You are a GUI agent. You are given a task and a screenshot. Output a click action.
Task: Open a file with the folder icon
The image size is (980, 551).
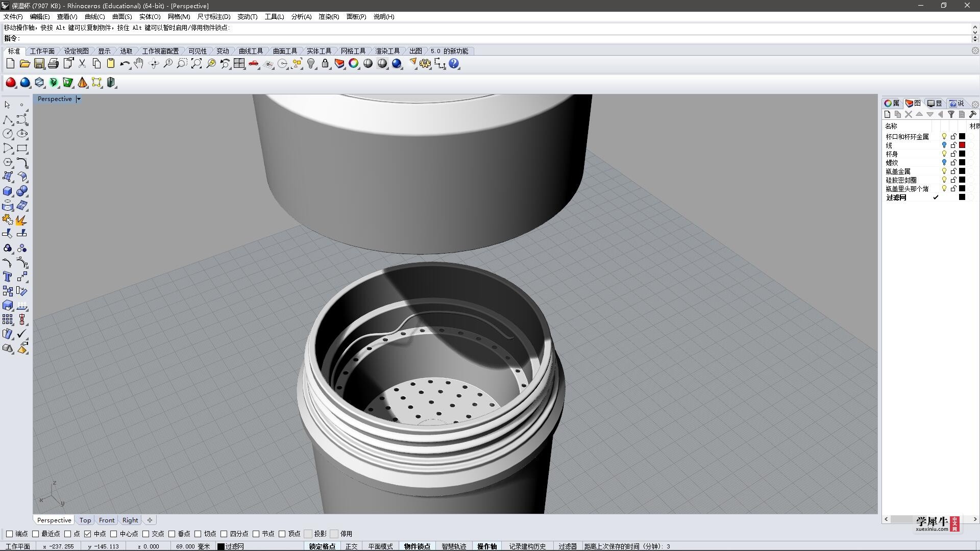(24, 64)
